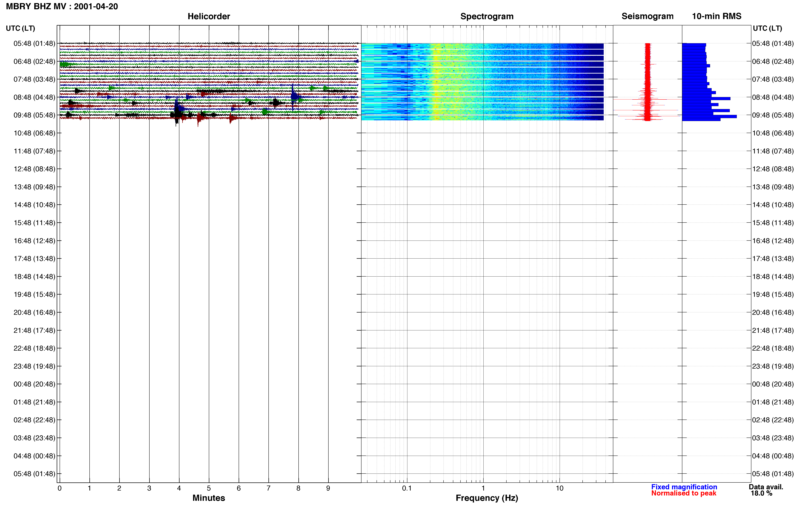
Task: Click right-axis time label 15:48 (11:48)
Action: pos(773,223)
